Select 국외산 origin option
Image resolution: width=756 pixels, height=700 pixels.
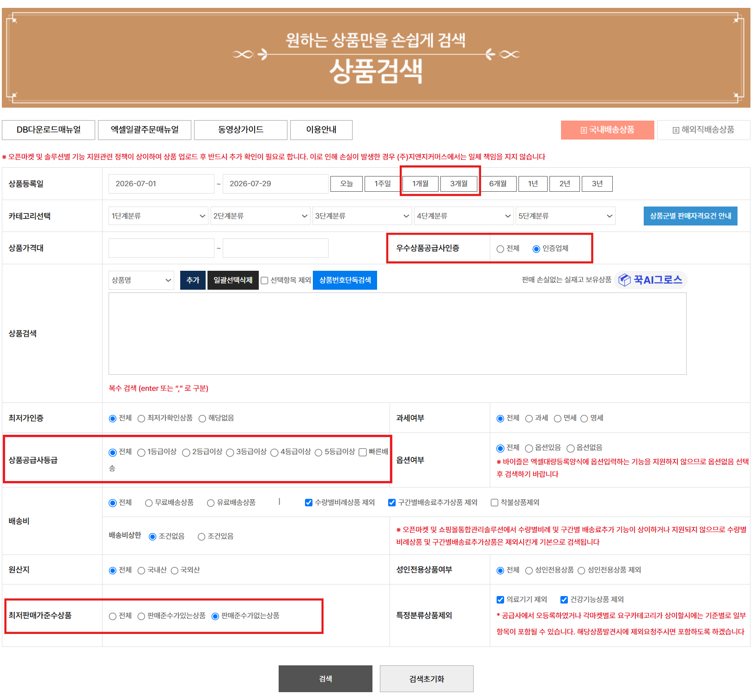[x=175, y=571]
